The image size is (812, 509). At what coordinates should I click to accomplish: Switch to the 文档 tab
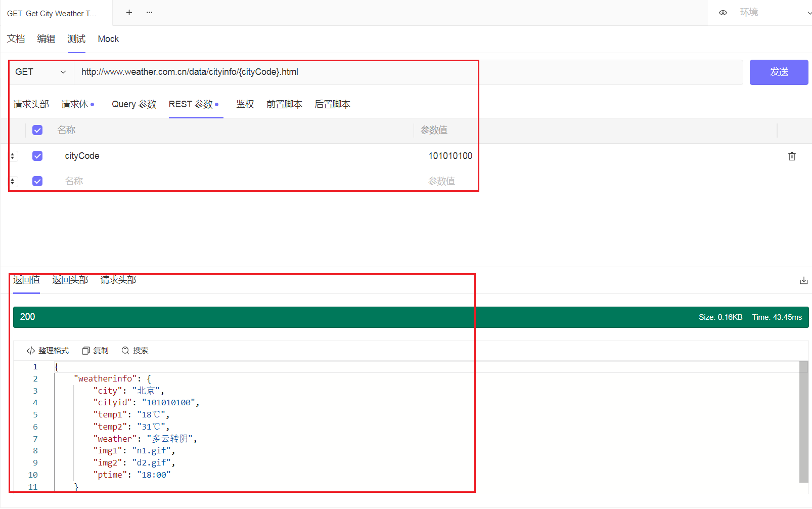point(16,39)
